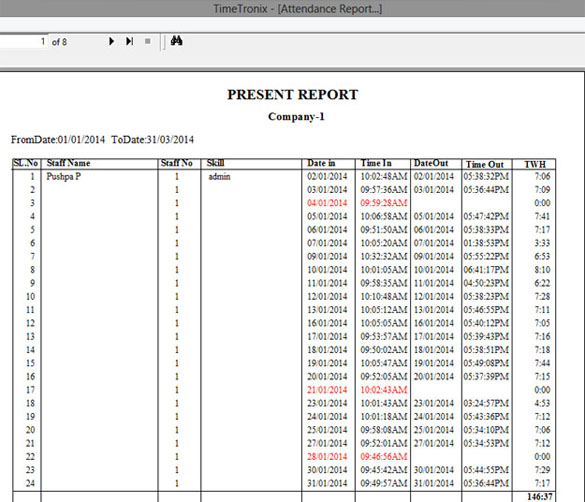Viewport: 585px width, 502px height.
Task: Click Date in 02/01/2014 in row 1
Action: [327, 176]
